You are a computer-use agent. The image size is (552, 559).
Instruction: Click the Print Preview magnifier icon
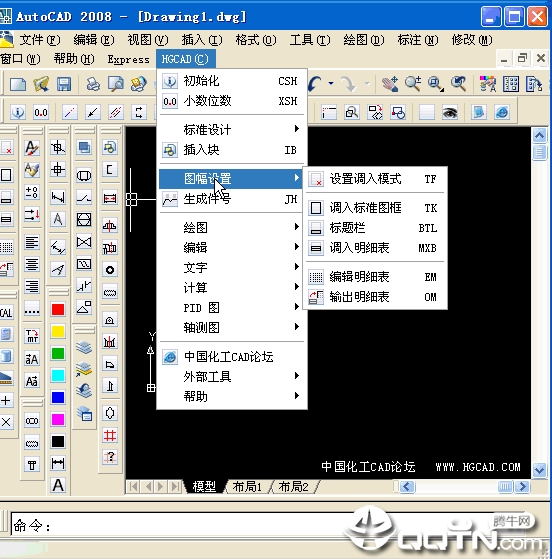(116, 84)
